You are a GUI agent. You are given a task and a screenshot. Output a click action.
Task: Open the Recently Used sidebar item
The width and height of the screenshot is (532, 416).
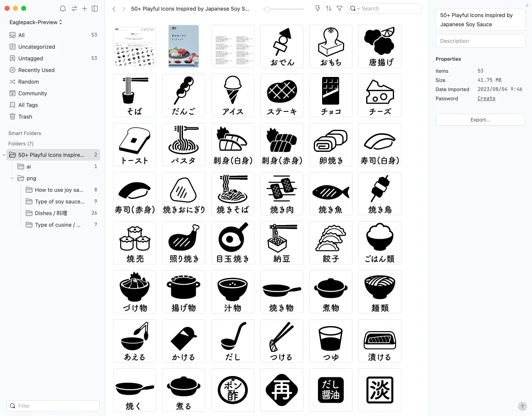pos(36,70)
